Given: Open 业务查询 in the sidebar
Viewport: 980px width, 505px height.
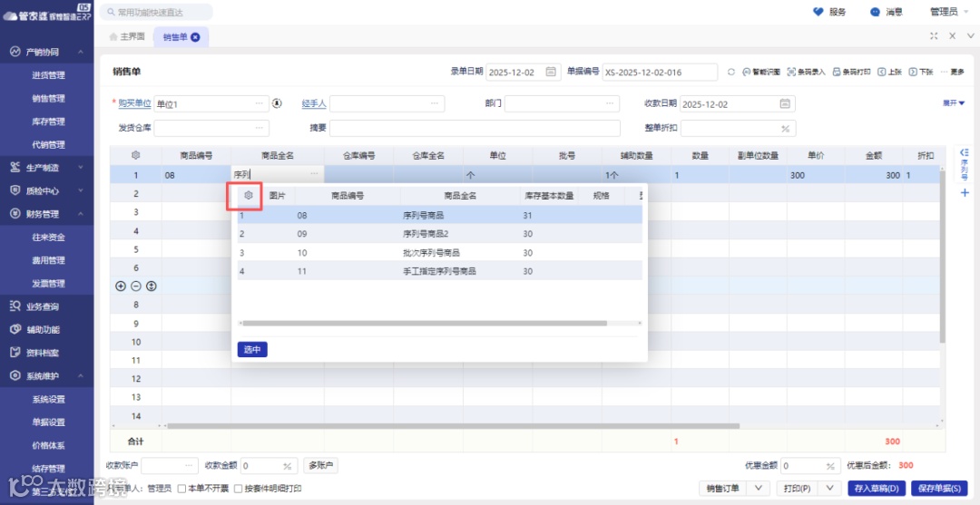Looking at the screenshot, I should 43,306.
